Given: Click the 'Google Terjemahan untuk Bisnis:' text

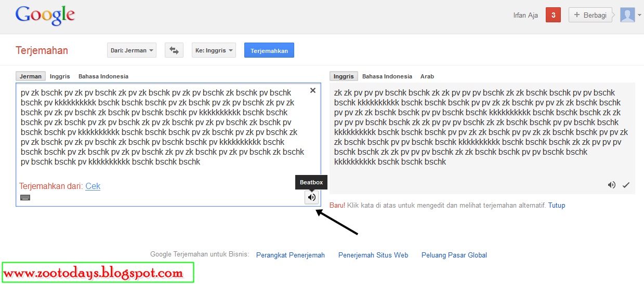Looking at the screenshot, I should point(200,254).
